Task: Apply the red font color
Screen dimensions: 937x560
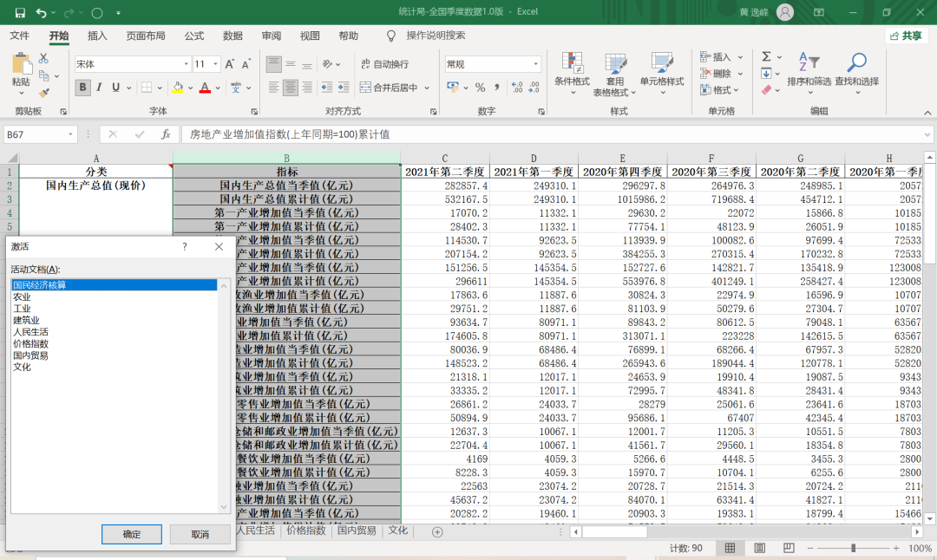Action: pyautogui.click(x=205, y=88)
